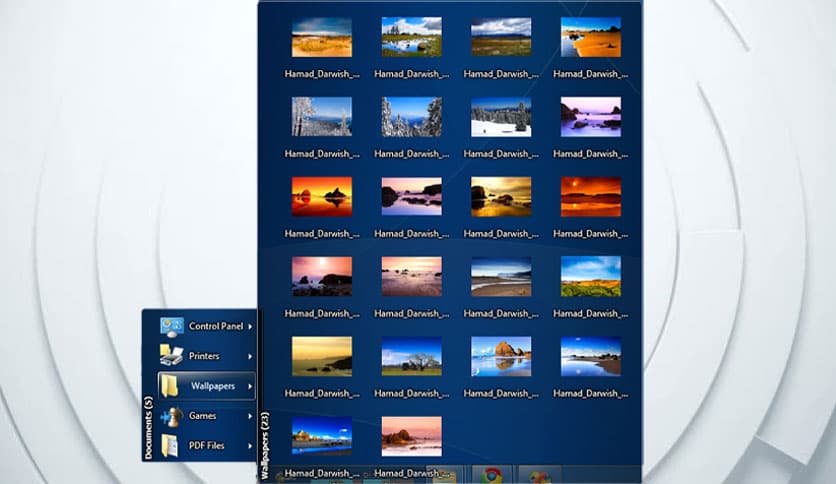
Task: Click the Control Panel icon in Documents menu
Action: [x=172, y=326]
